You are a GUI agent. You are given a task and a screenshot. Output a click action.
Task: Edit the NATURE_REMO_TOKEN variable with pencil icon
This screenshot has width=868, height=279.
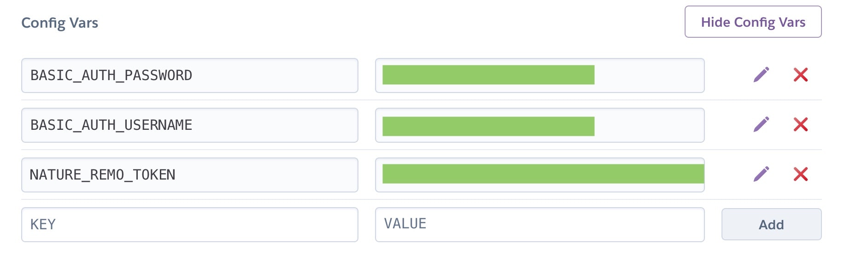(761, 174)
